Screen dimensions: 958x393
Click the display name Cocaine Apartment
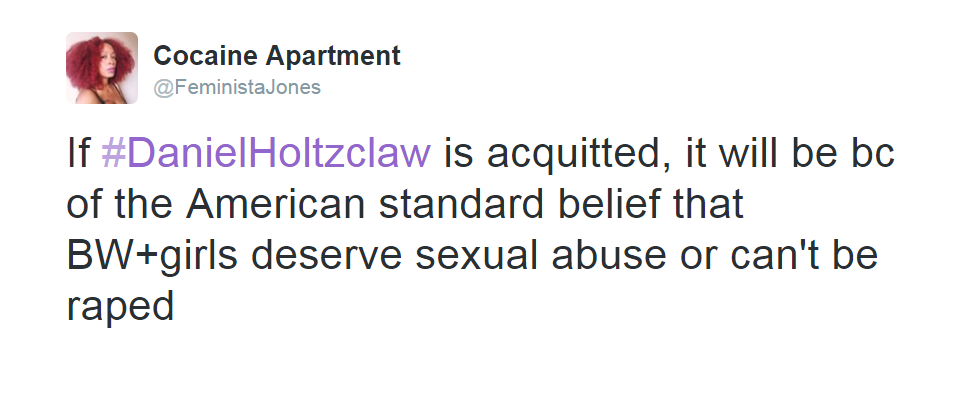tap(277, 56)
